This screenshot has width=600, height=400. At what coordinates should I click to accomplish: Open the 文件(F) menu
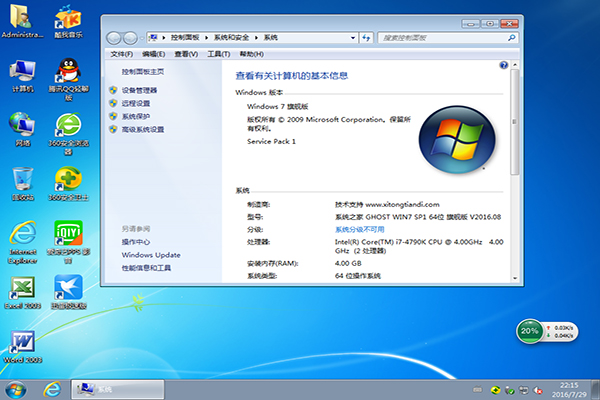(122, 54)
